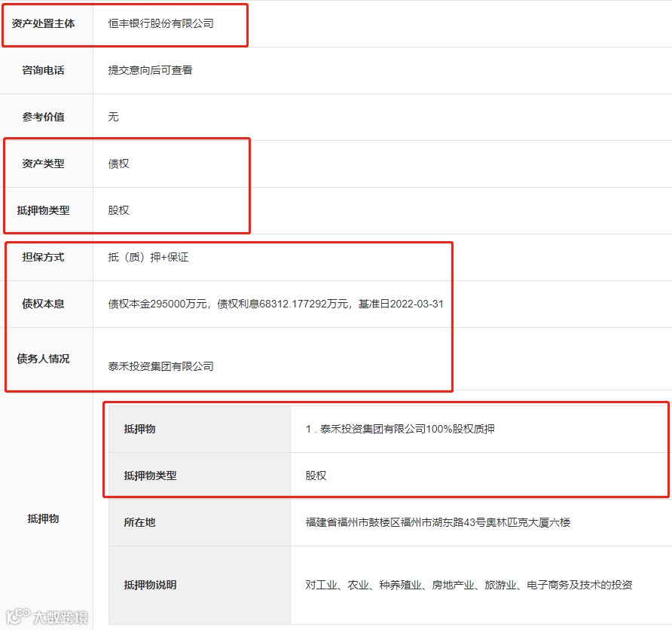The height and width of the screenshot is (630, 672).
Task: Click the value 恒丰银行股份有限公司
Action: 160,23
